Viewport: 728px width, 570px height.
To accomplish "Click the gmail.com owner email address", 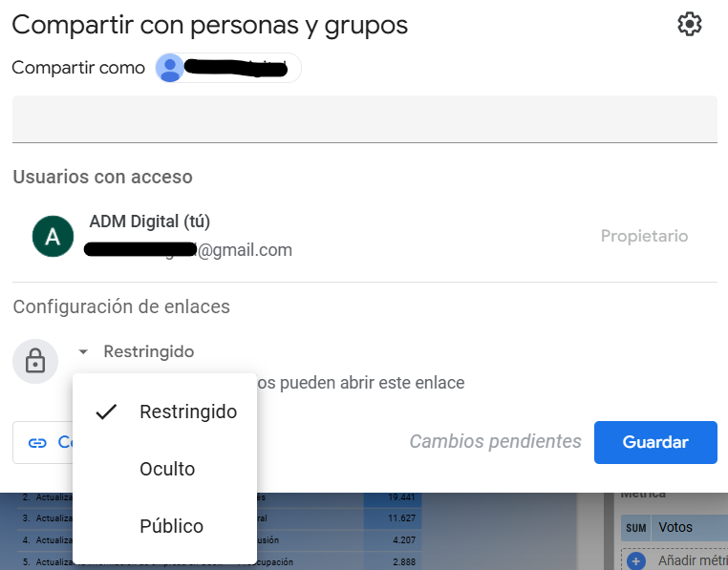I will coord(188,250).
